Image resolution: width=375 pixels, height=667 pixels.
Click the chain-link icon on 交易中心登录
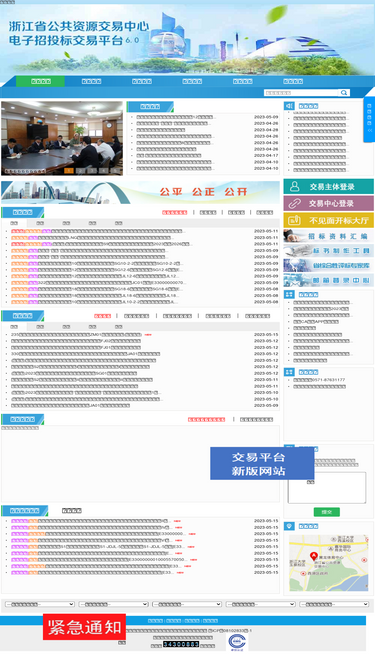(294, 203)
